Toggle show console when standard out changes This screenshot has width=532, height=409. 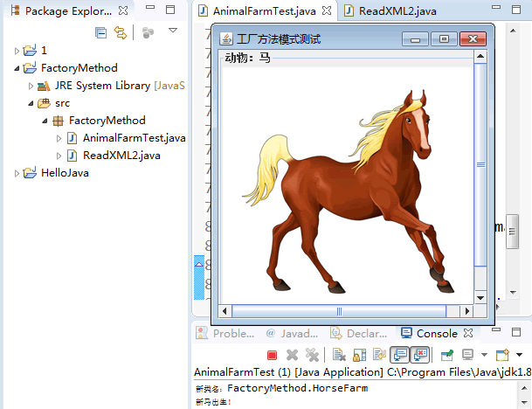pyautogui.click(x=400, y=355)
